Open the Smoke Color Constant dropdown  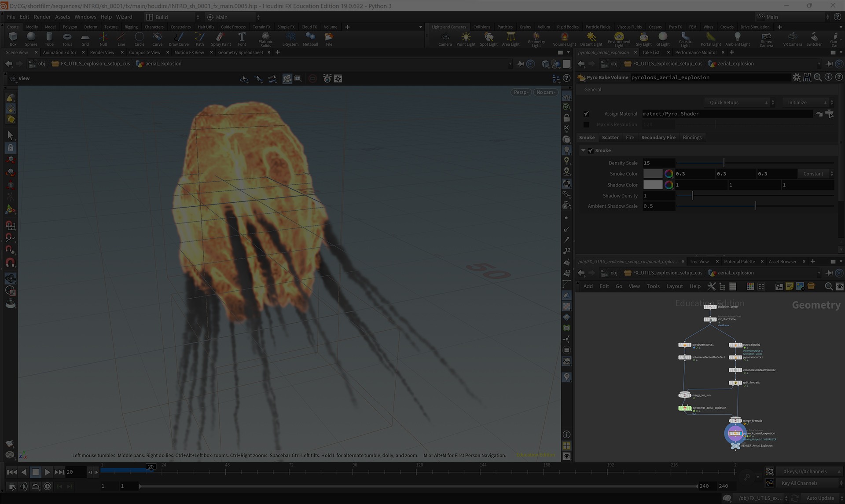816,174
